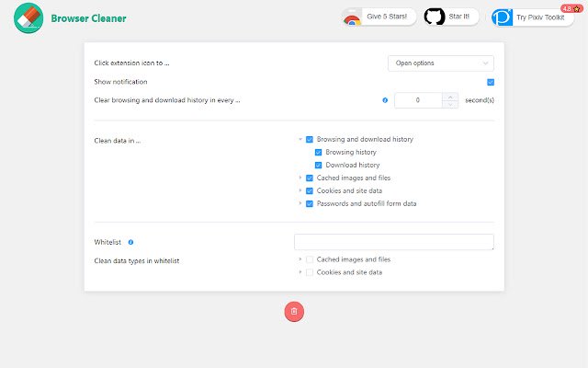Uncheck Browsing and download history checkbox
Viewport: 588px width, 368px height.
point(310,140)
